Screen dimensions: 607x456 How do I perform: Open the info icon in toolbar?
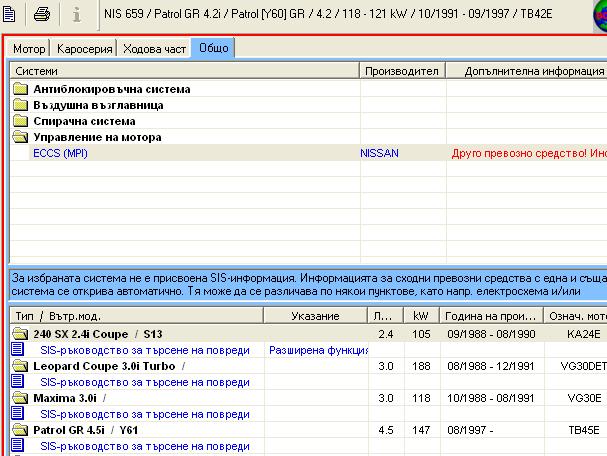coord(77,15)
